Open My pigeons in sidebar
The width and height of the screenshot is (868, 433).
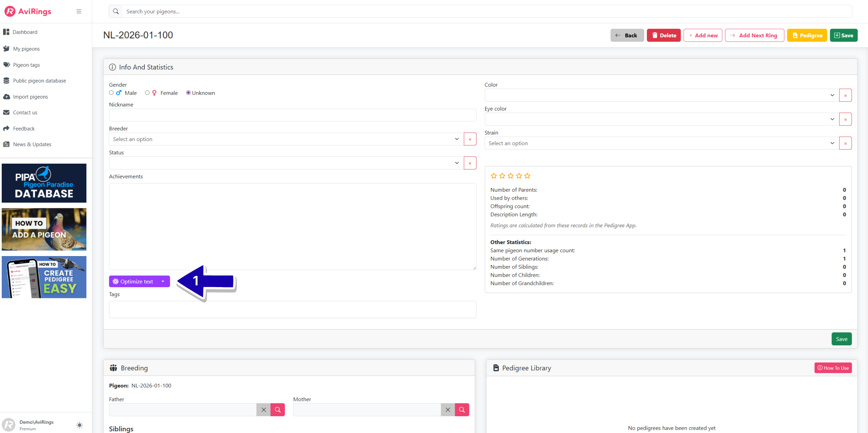tap(26, 49)
